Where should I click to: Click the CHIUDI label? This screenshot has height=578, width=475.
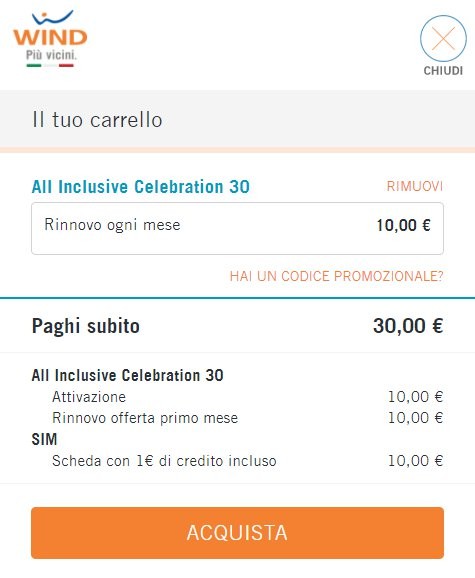tap(443, 71)
